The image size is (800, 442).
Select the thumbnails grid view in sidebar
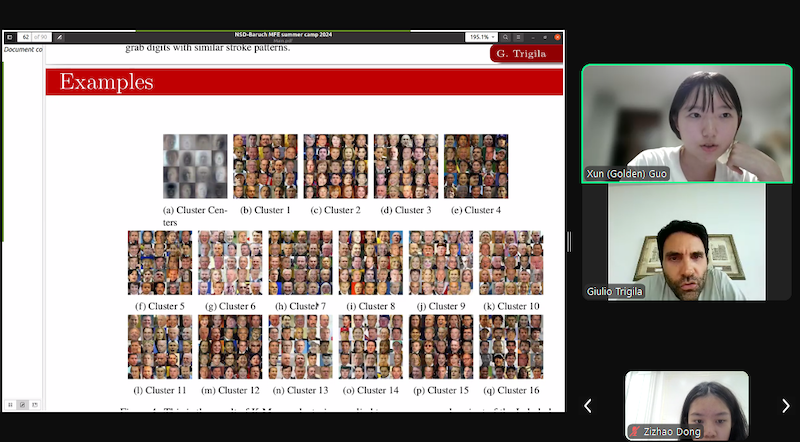point(10,405)
